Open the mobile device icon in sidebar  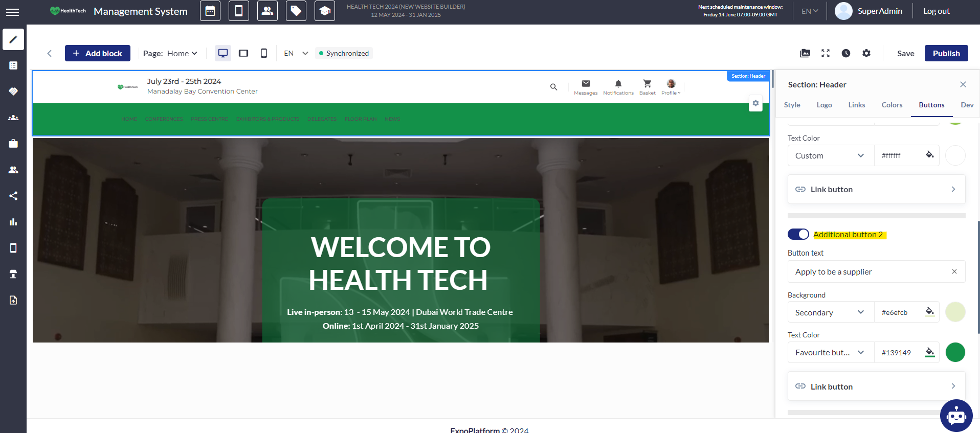[13, 248]
